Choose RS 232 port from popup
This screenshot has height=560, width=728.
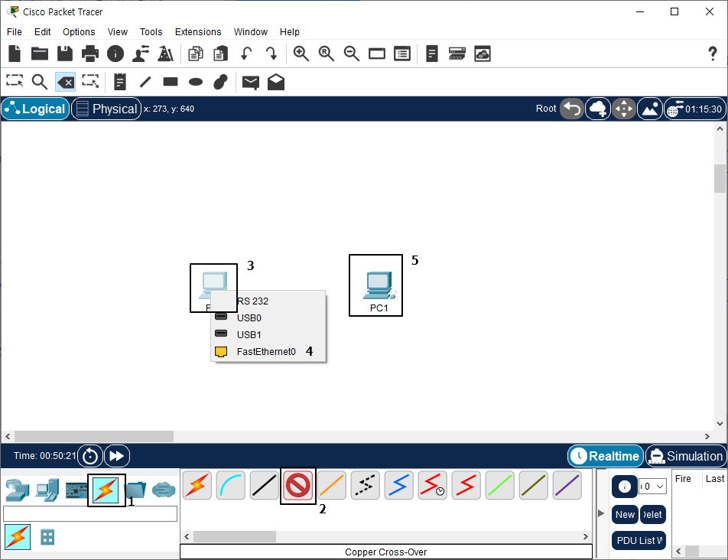[x=268, y=301]
